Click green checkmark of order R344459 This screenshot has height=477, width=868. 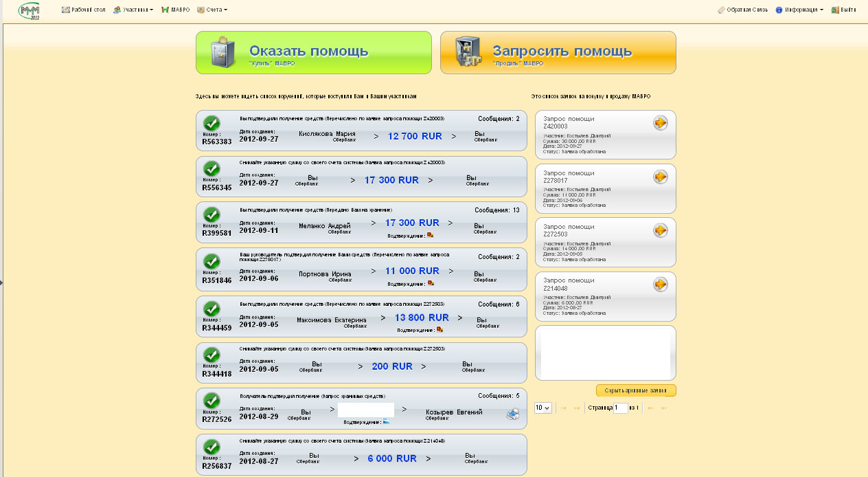click(x=212, y=309)
